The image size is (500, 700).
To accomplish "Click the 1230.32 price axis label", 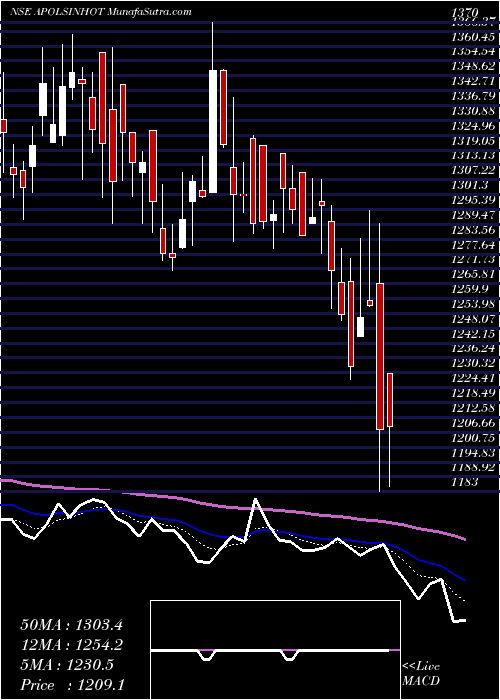I will tap(474, 363).
